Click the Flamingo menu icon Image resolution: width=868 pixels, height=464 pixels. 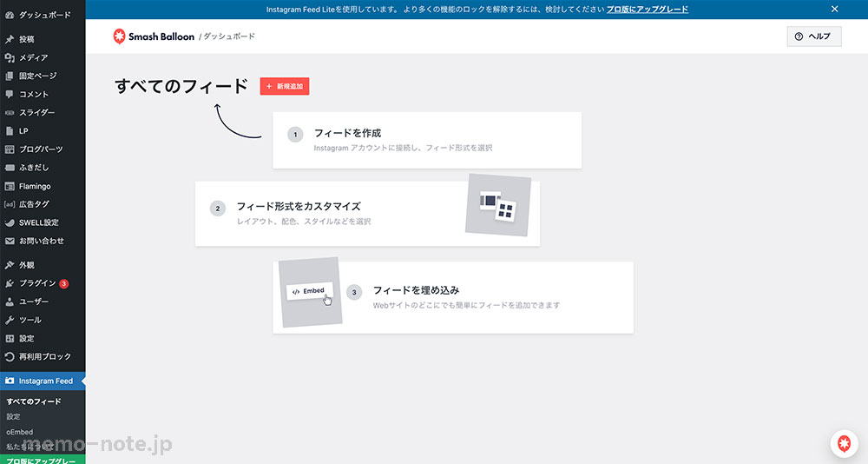tap(10, 186)
